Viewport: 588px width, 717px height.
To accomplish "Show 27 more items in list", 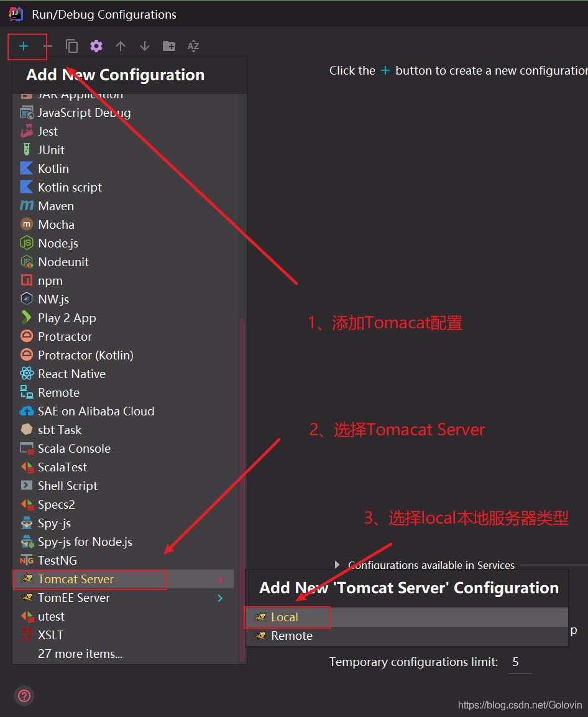I will pyautogui.click(x=80, y=654).
